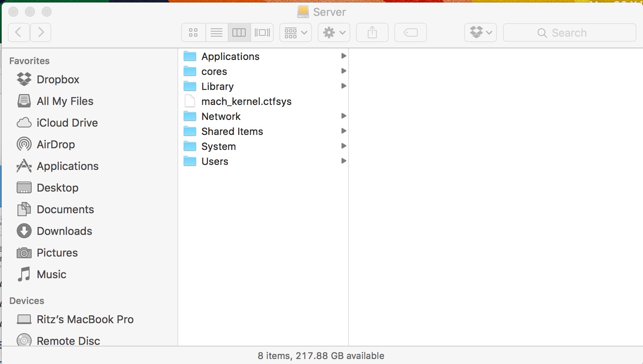This screenshot has width=643, height=364.
Task: Minimize the Finder window
Action: [x=30, y=12]
